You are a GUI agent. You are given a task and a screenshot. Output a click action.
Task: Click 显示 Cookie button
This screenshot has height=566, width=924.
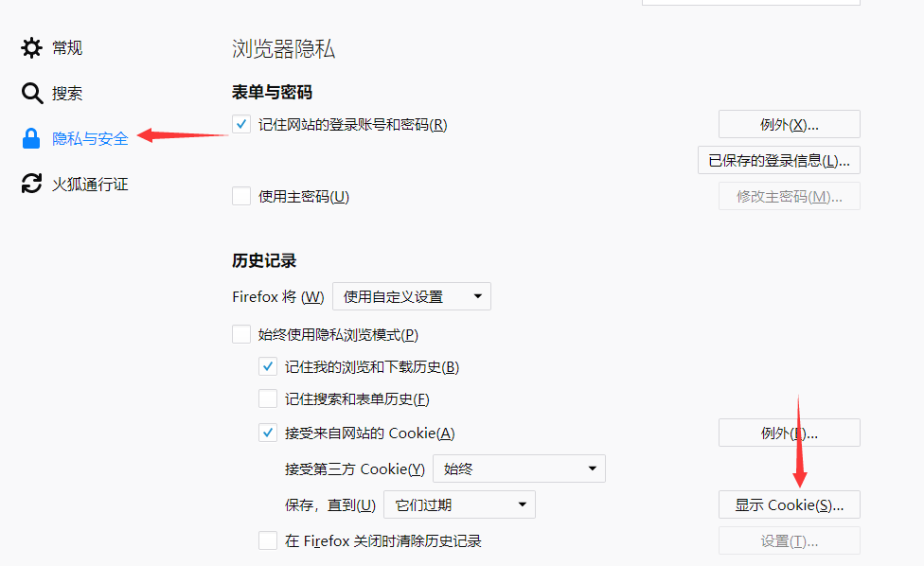(789, 504)
